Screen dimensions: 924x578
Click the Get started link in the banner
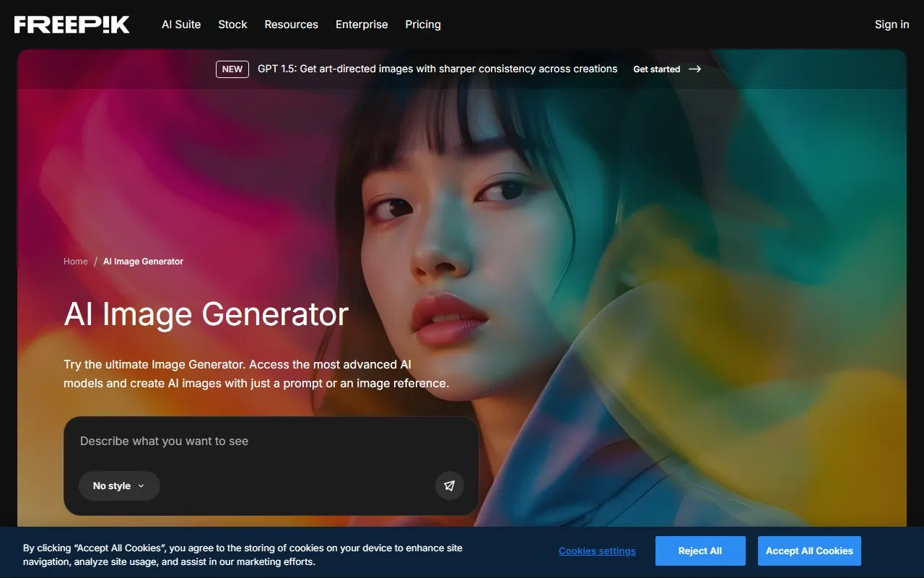click(656, 69)
